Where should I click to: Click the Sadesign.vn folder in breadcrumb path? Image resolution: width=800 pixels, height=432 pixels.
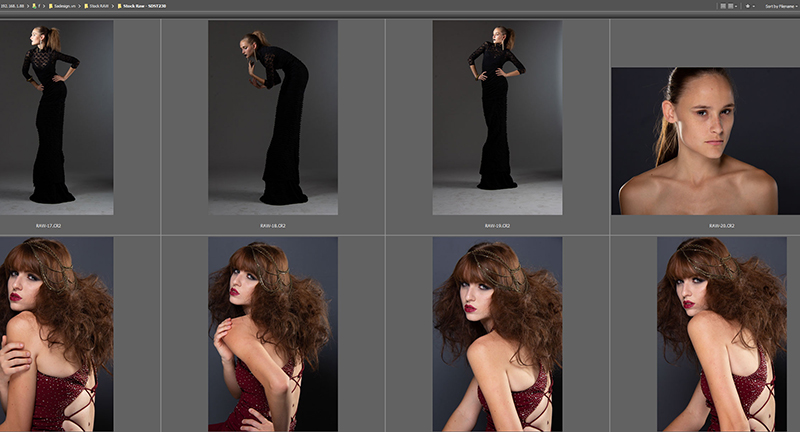(62, 6)
